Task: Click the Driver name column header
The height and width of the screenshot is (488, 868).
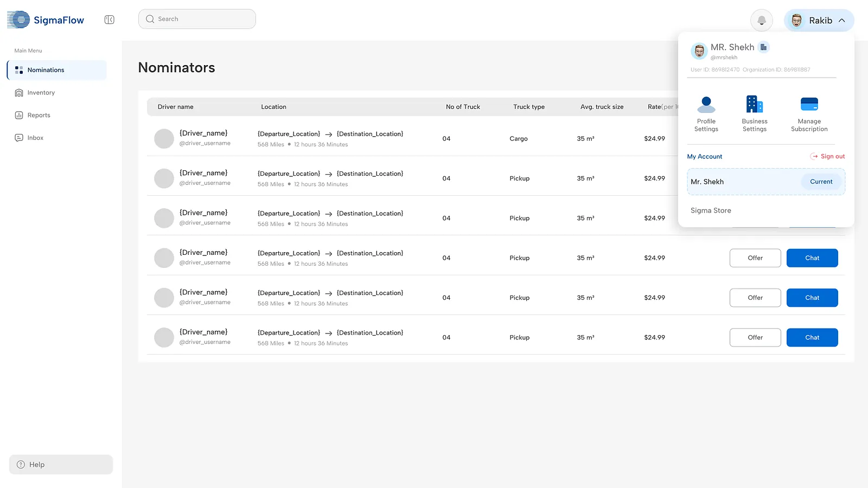Action: (x=175, y=107)
